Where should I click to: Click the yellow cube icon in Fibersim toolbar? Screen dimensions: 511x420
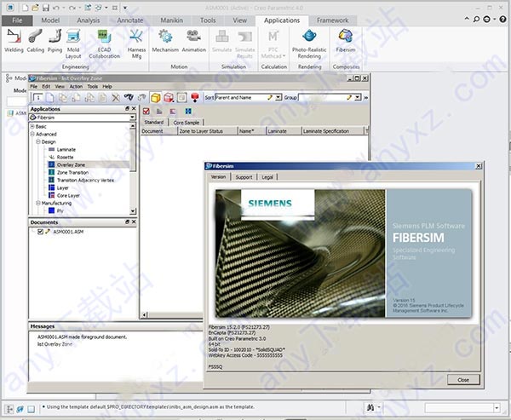(156, 97)
